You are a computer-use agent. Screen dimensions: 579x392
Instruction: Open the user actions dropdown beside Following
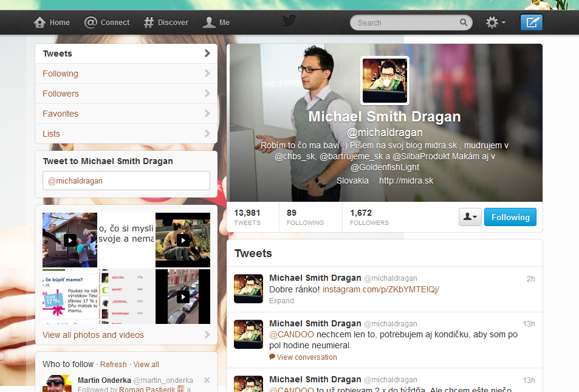(x=470, y=217)
